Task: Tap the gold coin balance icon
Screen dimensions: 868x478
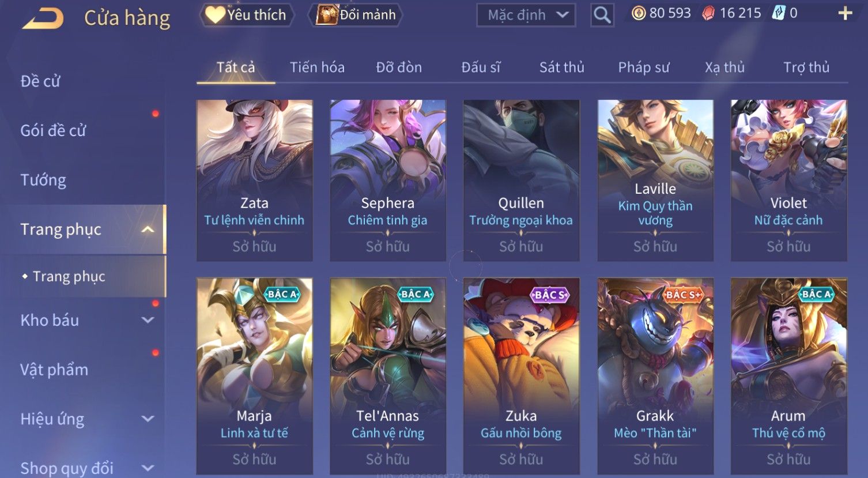Action: click(639, 13)
